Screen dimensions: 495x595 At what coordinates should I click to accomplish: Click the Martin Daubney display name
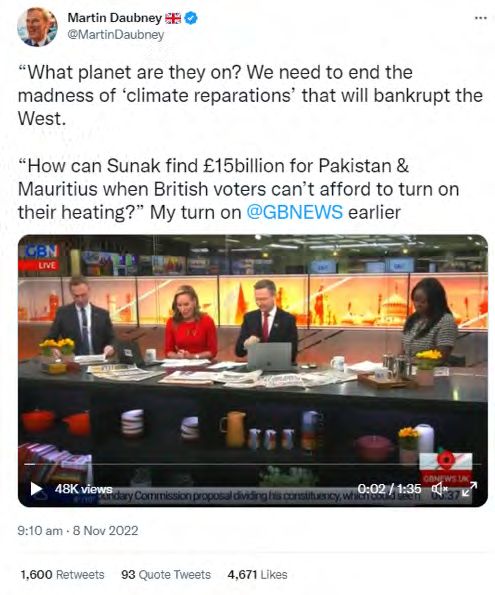coord(115,17)
